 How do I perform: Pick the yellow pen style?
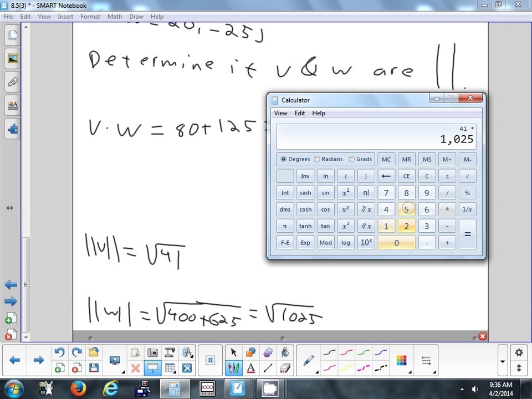pyautogui.click(x=346, y=368)
